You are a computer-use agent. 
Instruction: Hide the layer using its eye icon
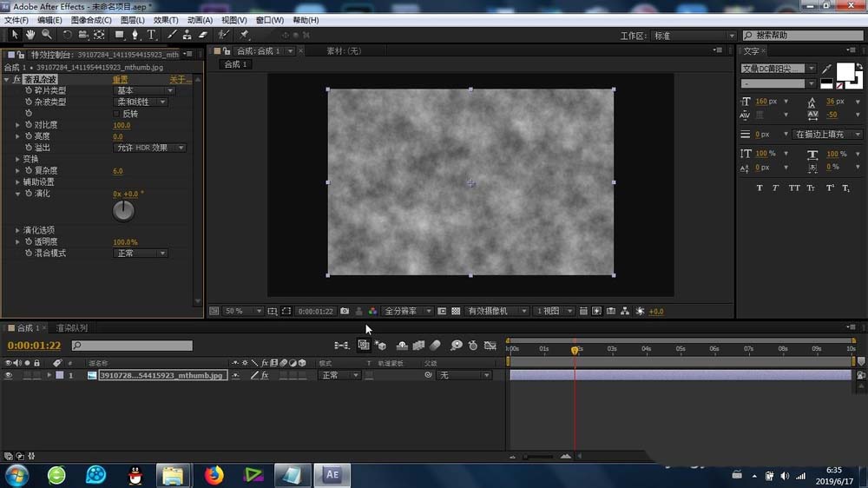[x=9, y=375]
